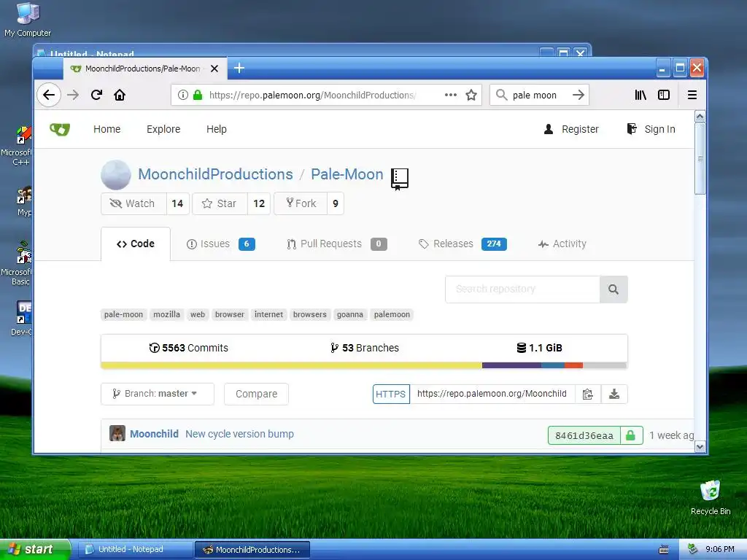Image resolution: width=747 pixels, height=560 pixels.
Task: Open MoonchildProductions owner link
Action: [x=215, y=174]
